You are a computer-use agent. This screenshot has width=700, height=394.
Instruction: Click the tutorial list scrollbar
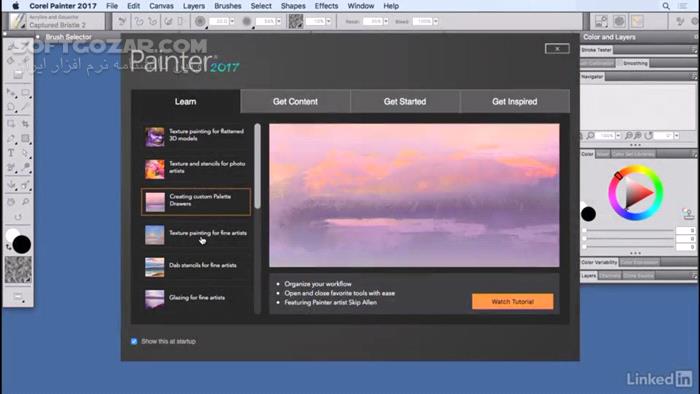258,166
